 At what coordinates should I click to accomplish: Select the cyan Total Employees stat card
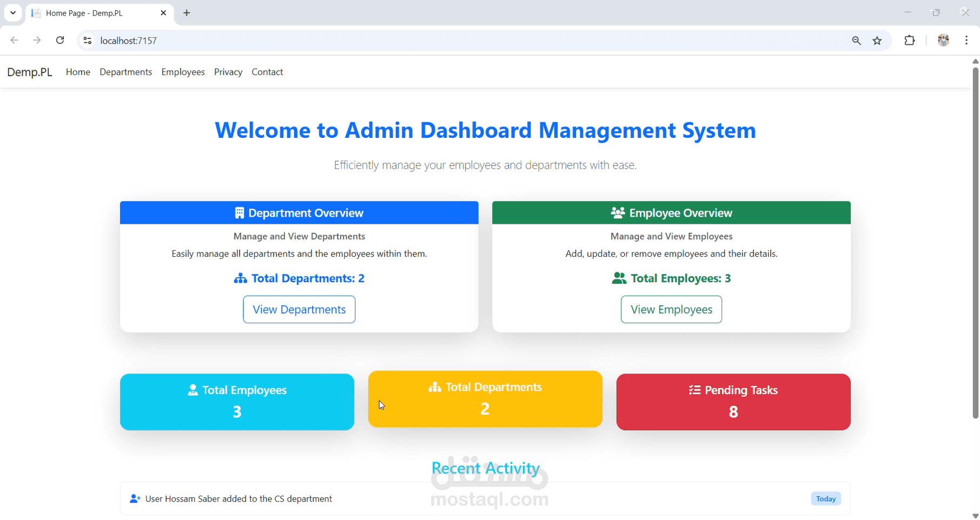(237, 402)
